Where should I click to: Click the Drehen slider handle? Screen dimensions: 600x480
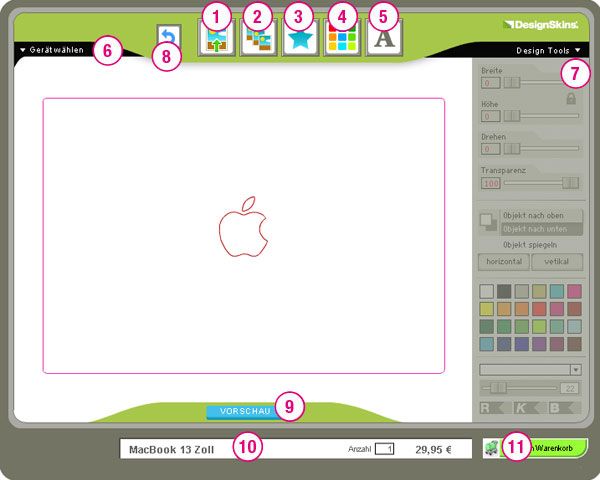click(x=512, y=149)
